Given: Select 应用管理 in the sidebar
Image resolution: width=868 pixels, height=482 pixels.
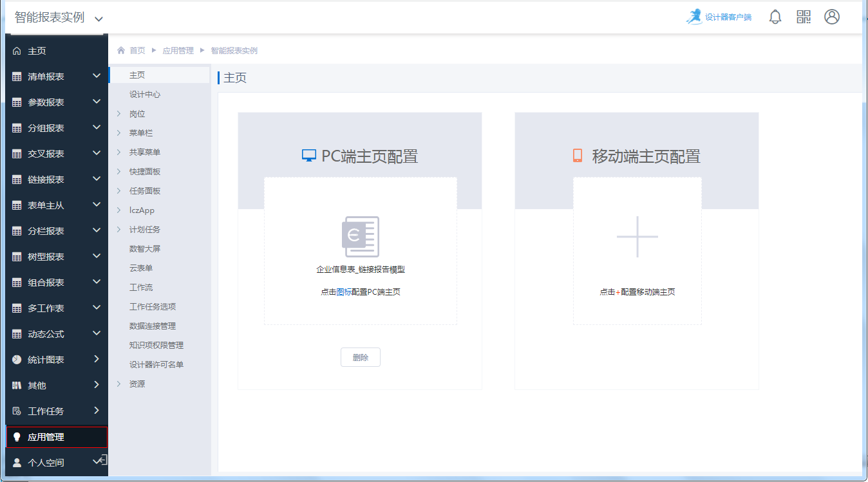Looking at the screenshot, I should click(57, 437).
